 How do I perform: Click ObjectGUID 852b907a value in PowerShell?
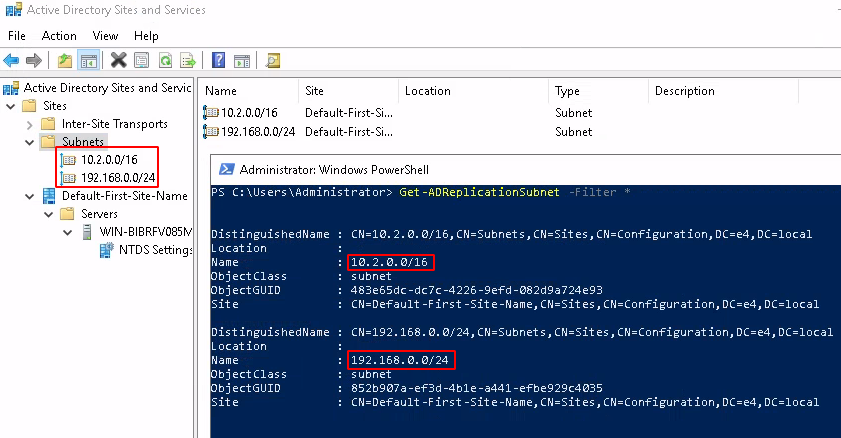(x=476, y=388)
